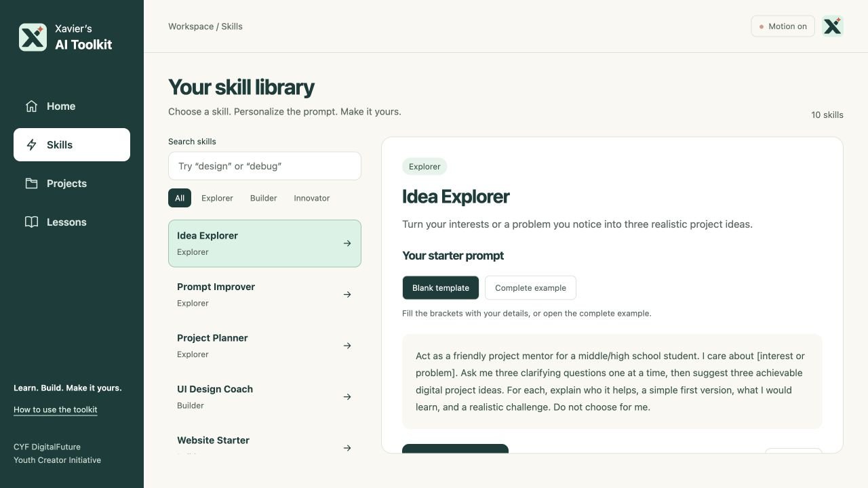Filter skills by All
The height and width of the screenshot is (488, 868).
click(x=180, y=198)
